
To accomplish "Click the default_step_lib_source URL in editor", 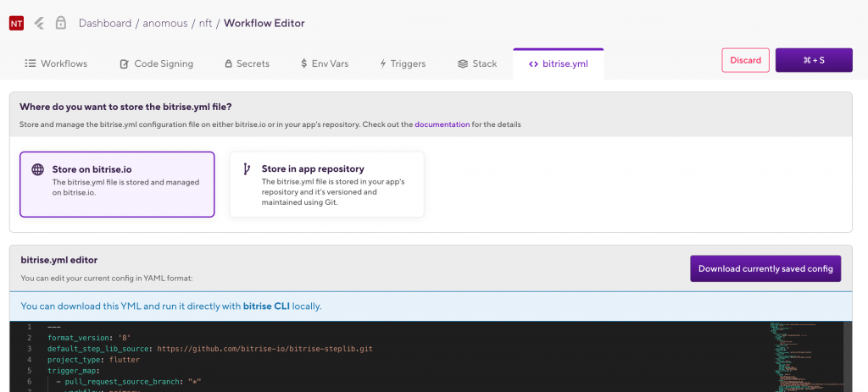I will (265, 348).
